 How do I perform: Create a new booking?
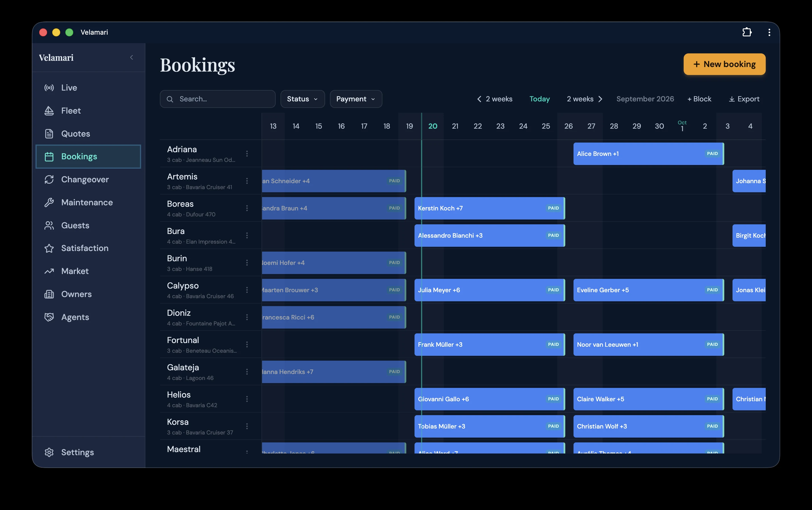coord(724,64)
